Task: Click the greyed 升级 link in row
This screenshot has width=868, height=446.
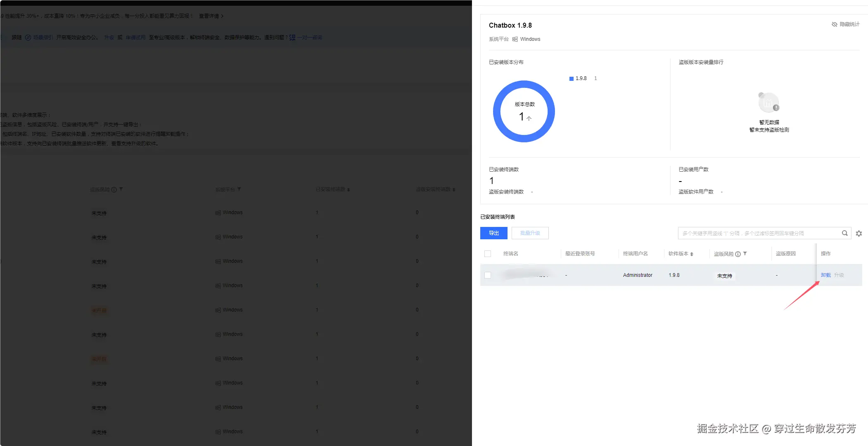Action: (x=839, y=275)
